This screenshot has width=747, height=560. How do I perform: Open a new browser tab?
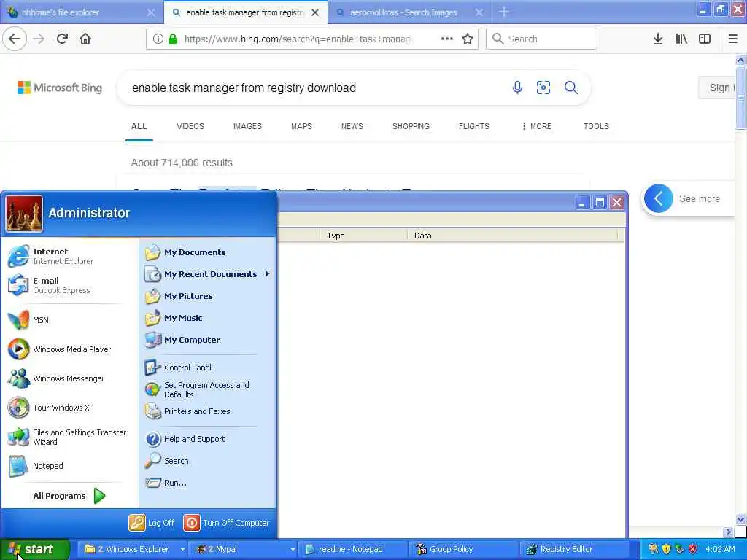(x=504, y=12)
